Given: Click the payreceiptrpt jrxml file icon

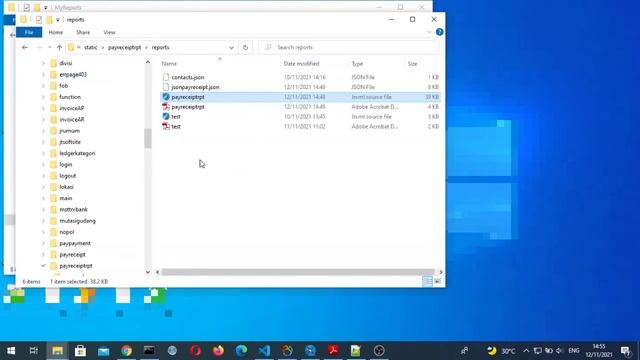Looking at the screenshot, I should click(x=166, y=97).
